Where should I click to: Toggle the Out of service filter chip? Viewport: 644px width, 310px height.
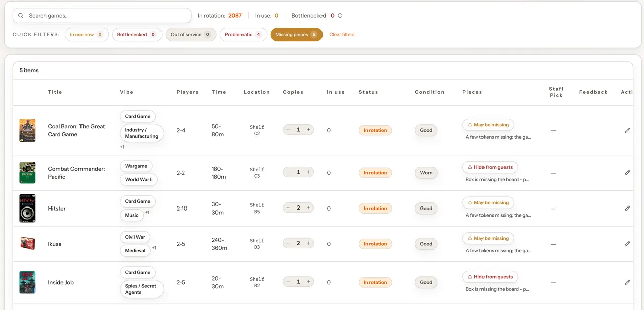click(191, 35)
